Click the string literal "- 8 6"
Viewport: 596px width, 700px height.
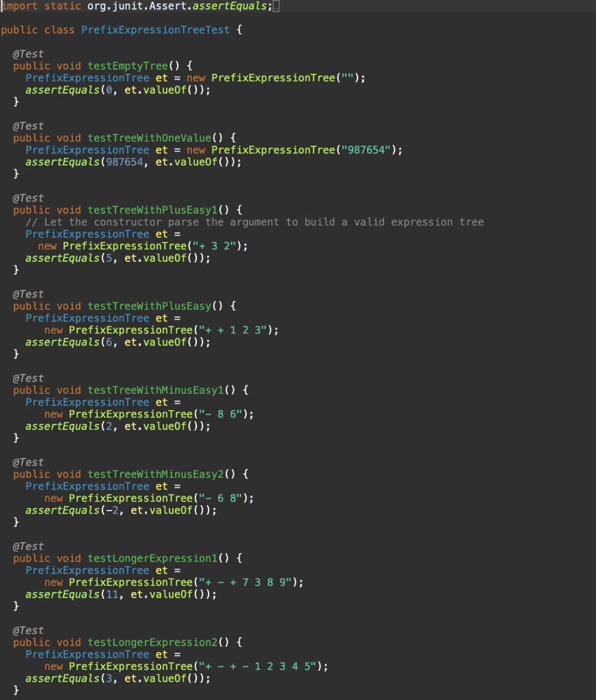pos(221,414)
